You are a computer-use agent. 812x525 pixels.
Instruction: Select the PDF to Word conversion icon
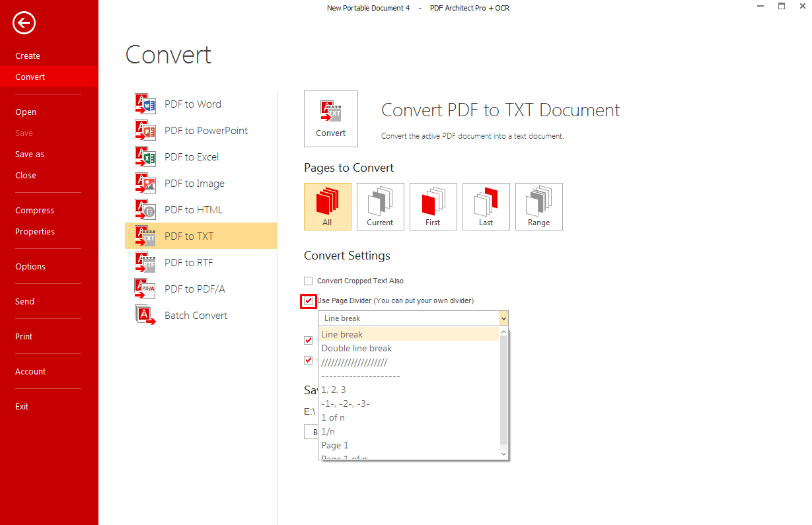[x=145, y=104]
